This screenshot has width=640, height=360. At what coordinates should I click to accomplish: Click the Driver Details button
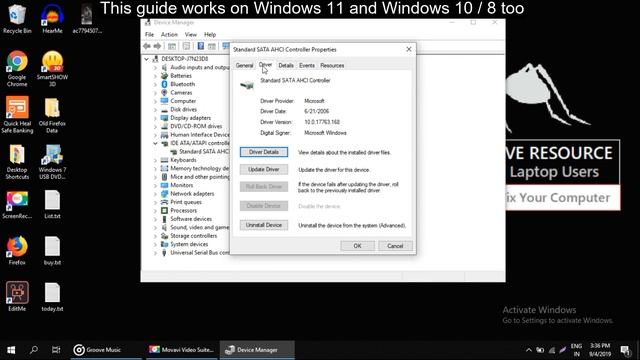pyautogui.click(x=264, y=152)
